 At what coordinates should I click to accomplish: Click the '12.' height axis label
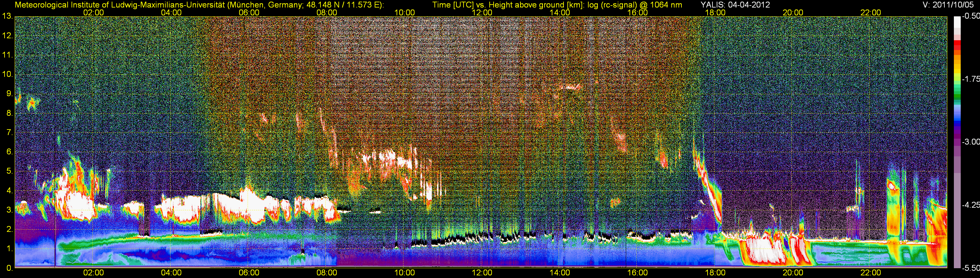[x=7, y=36]
